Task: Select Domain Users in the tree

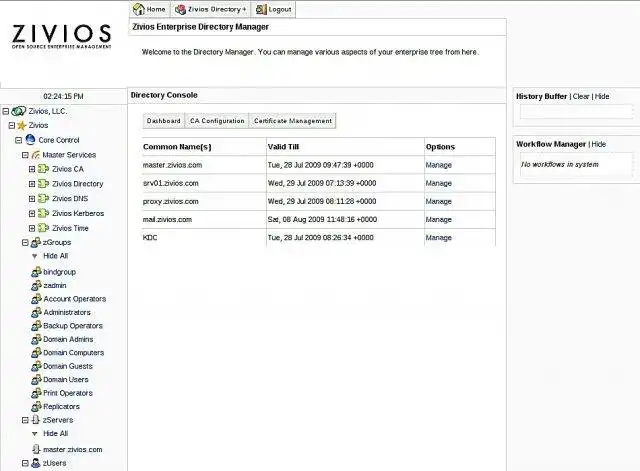Action: pyautogui.click(x=66, y=380)
